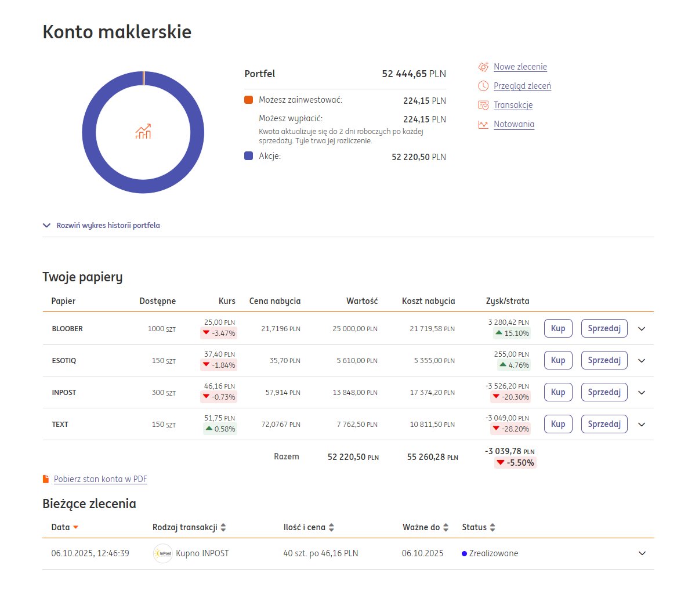Click the blue Zrealizowane status dot

tap(464, 554)
